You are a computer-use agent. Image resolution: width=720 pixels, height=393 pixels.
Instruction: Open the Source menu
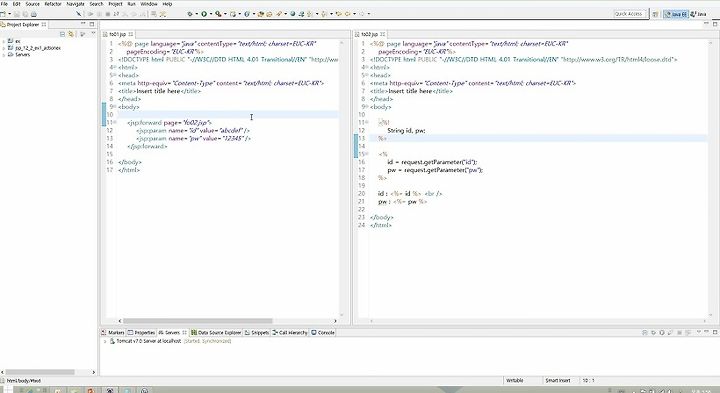click(32, 4)
